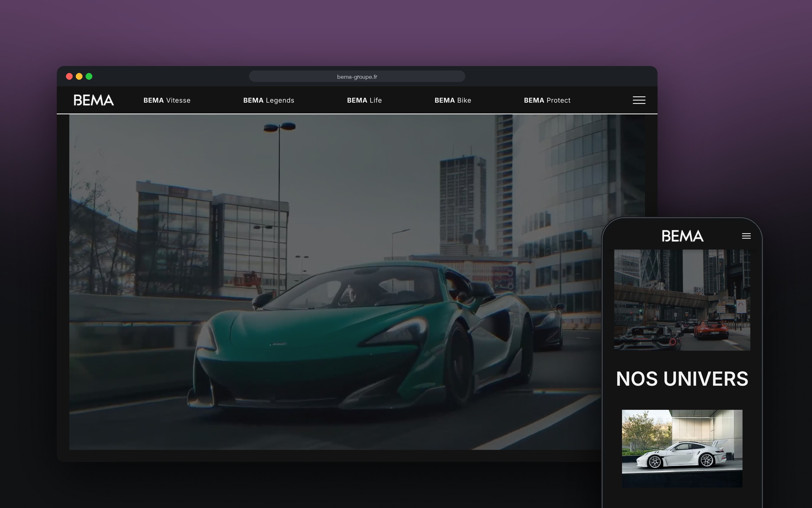Tap the city street cars image on phone
The width and height of the screenshot is (812, 508).
682,300
